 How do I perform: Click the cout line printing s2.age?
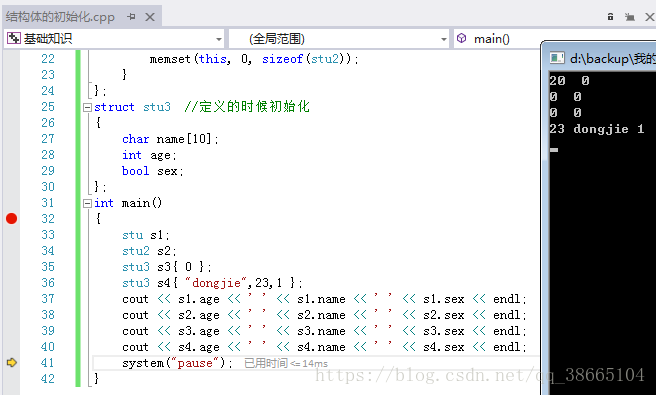(324, 315)
